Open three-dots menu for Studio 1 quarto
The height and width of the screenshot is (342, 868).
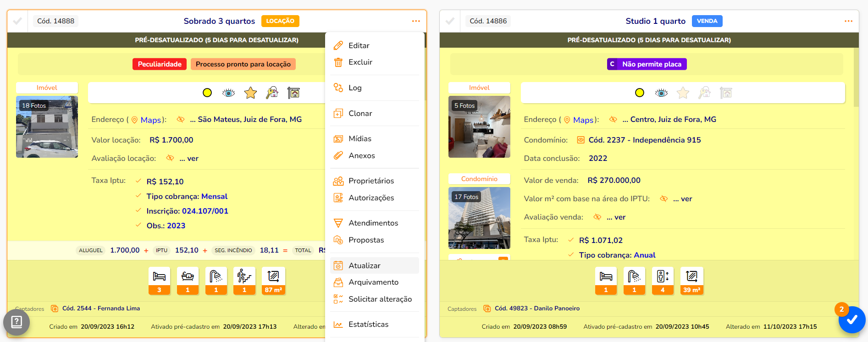pyautogui.click(x=848, y=21)
